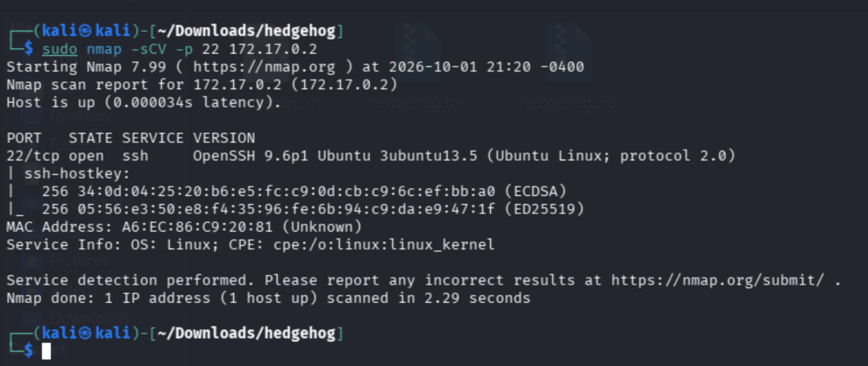The width and height of the screenshot is (868, 366).
Task: Click the ED25519 host key fingerprint line
Action: pyautogui.click(x=313, y=209)
